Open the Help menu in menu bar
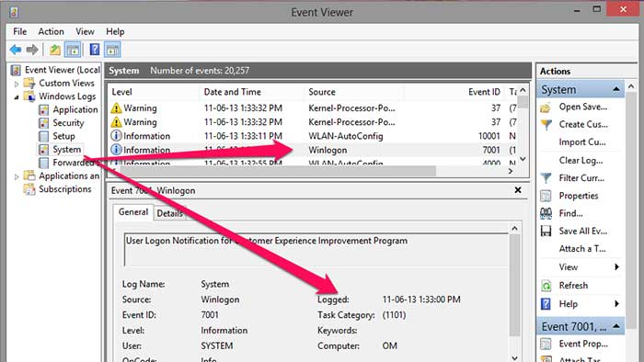The image size is (644, 362). pyautogui.click(x=115, y=31)
